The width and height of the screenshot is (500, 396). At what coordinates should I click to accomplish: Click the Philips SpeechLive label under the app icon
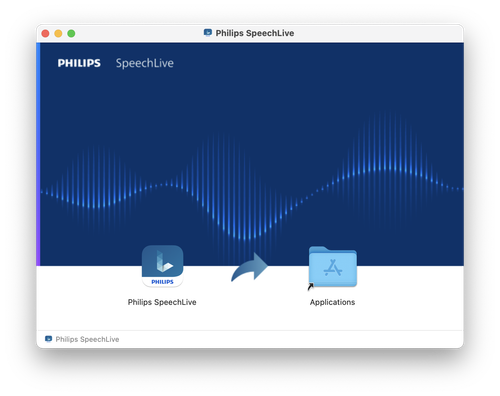click(x=162, y=302)
